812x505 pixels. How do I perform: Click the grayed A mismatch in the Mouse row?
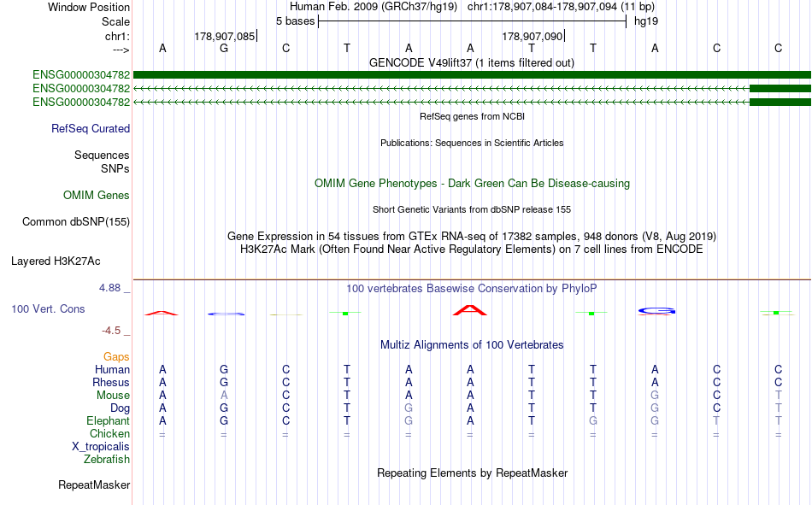point(224,395)
